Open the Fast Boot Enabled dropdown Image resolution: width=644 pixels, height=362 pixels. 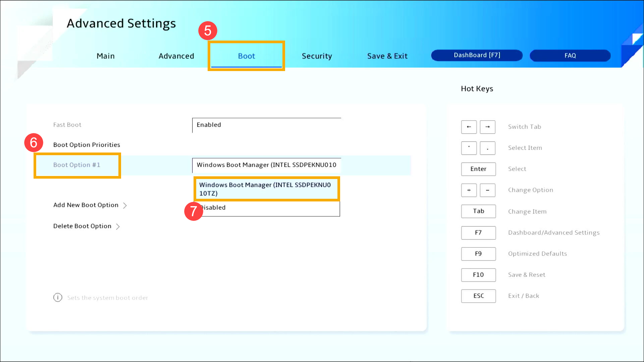[x=266, y=125]
